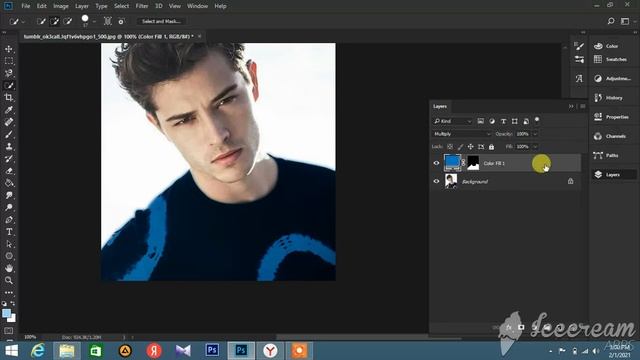Click the foreground color swatch
The height and width of the screenshot is (360, 640).
(x=6, y=313)
